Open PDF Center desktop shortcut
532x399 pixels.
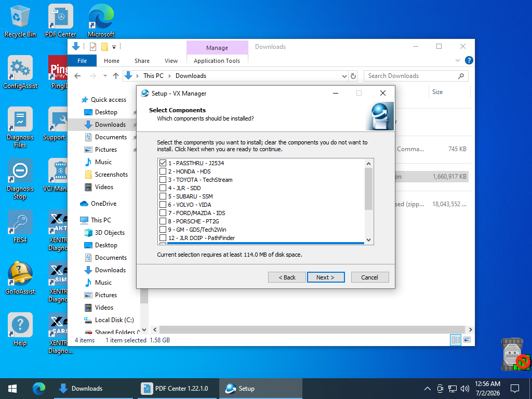pos(61,21)
